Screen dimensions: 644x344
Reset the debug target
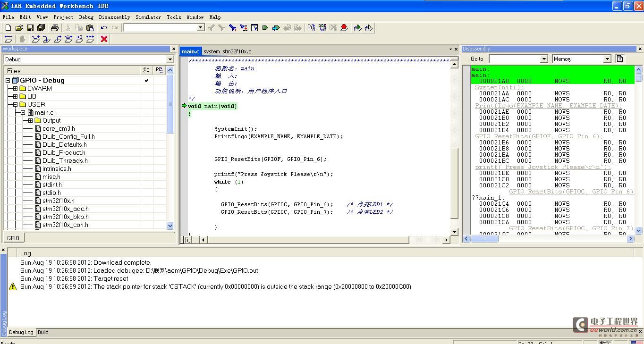[8, 39]
